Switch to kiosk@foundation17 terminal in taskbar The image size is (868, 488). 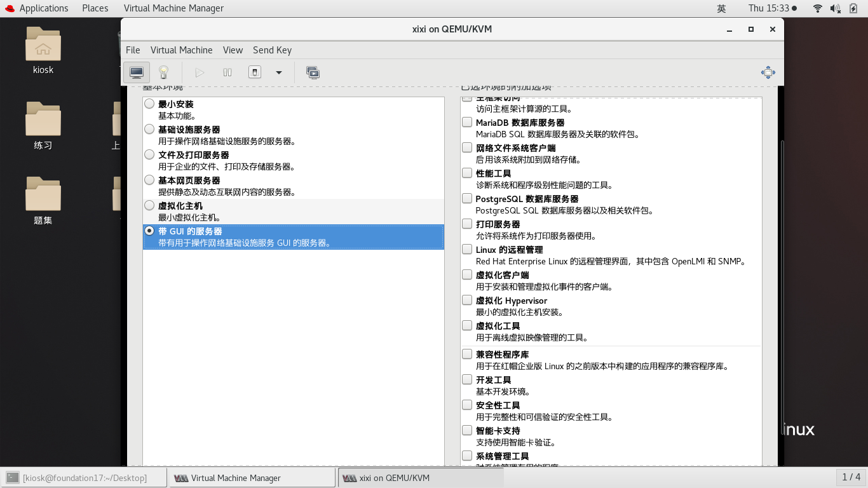85,478
